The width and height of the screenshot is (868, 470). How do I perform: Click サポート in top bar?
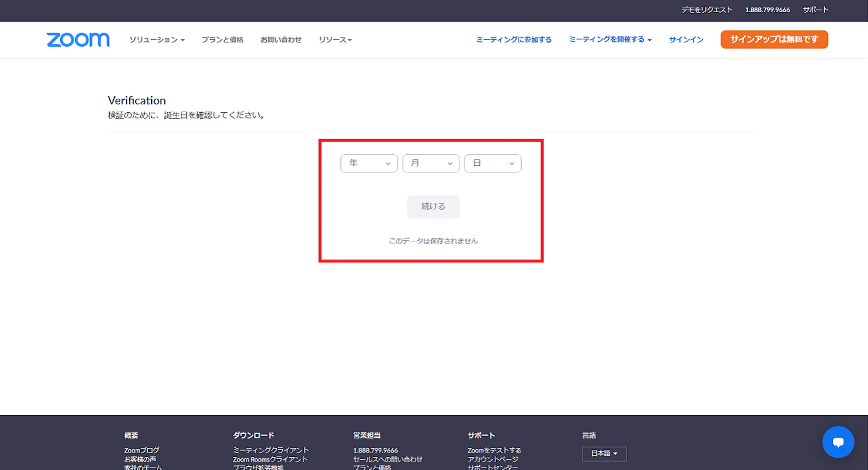pos(815,10)
